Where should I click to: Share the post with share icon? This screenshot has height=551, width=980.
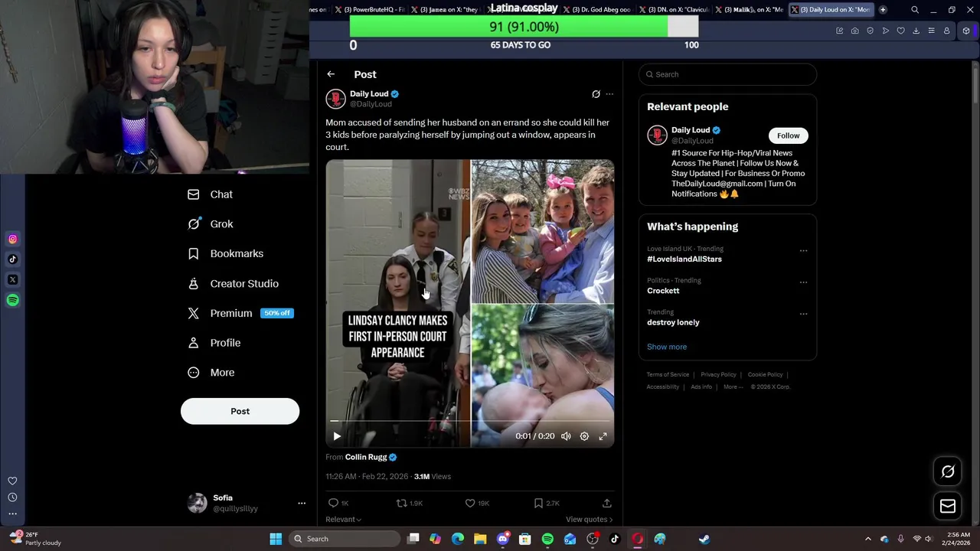point(606,503)
